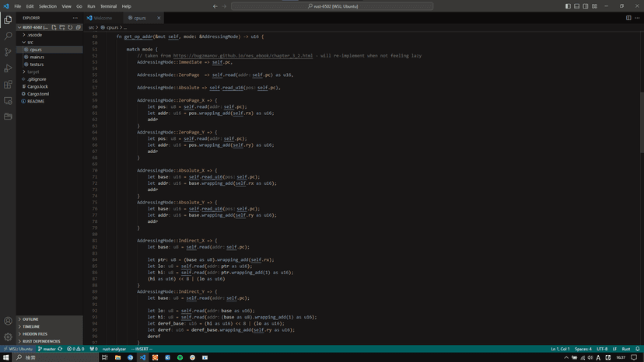
Task: Click the master branch status button
Action: coord(48,349)
